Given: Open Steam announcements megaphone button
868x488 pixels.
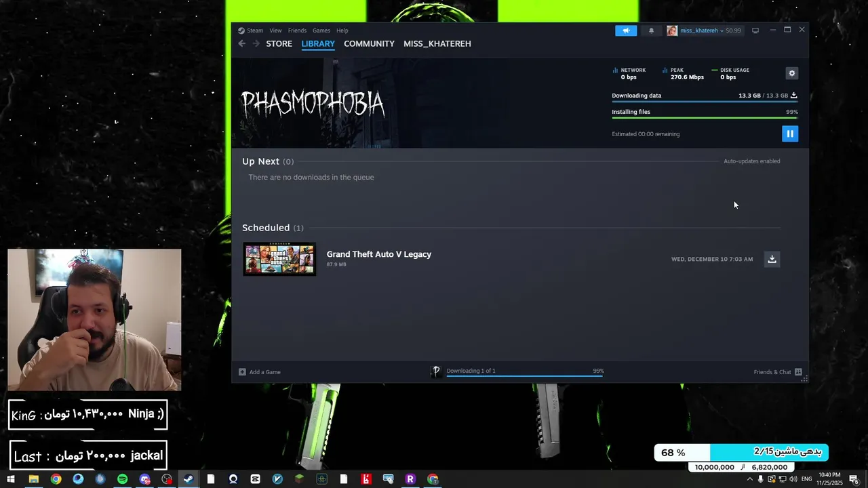Looking at the screenshot, I should [x=626, y=30].
